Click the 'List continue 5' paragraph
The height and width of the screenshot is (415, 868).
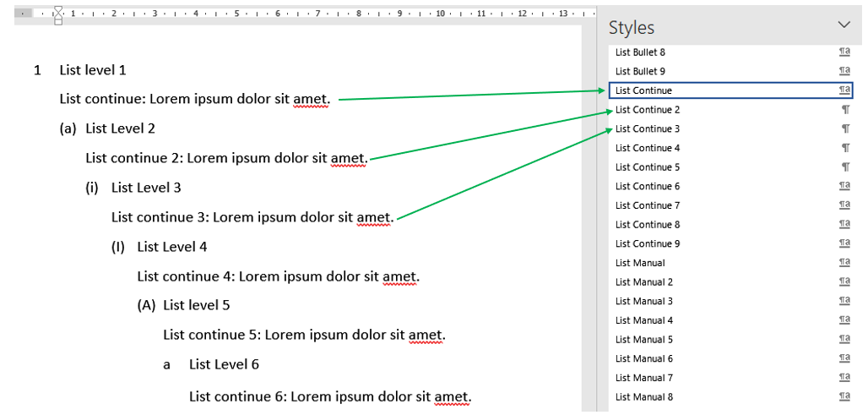click(x=305, y=336)
